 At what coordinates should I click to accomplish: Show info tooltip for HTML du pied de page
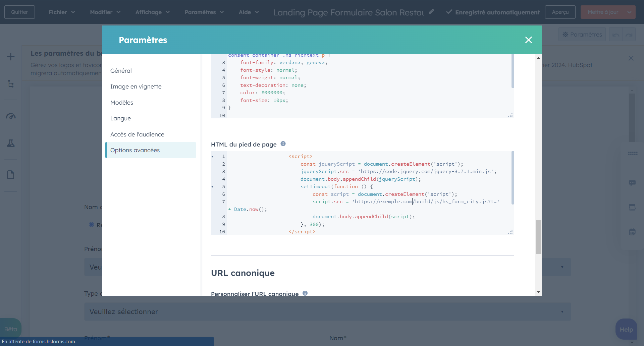click(283, 144)
